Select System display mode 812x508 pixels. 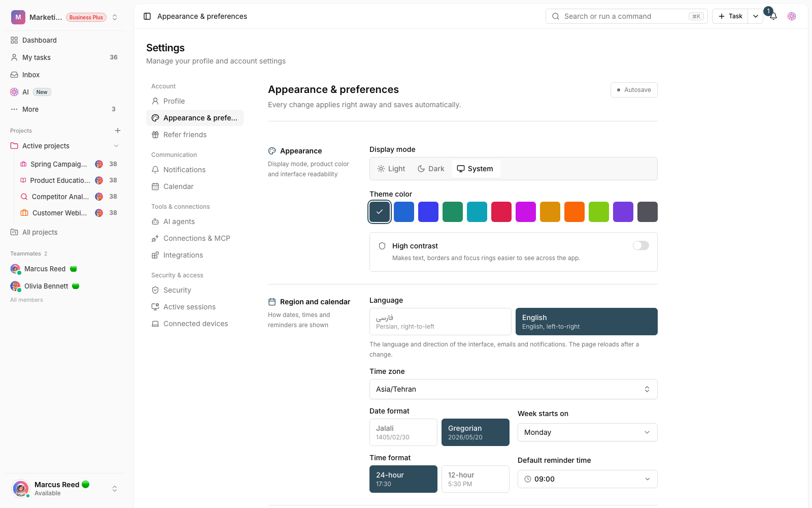coord(476,169)
